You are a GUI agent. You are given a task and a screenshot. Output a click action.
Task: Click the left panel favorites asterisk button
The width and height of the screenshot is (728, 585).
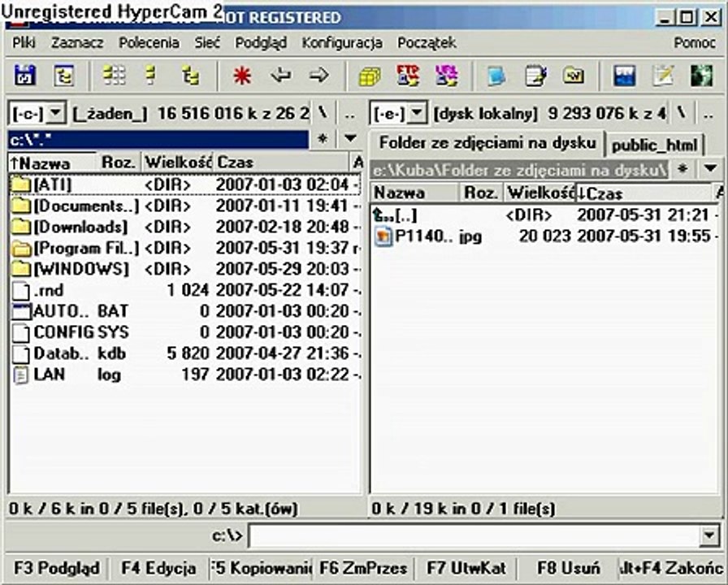[323, 138]
